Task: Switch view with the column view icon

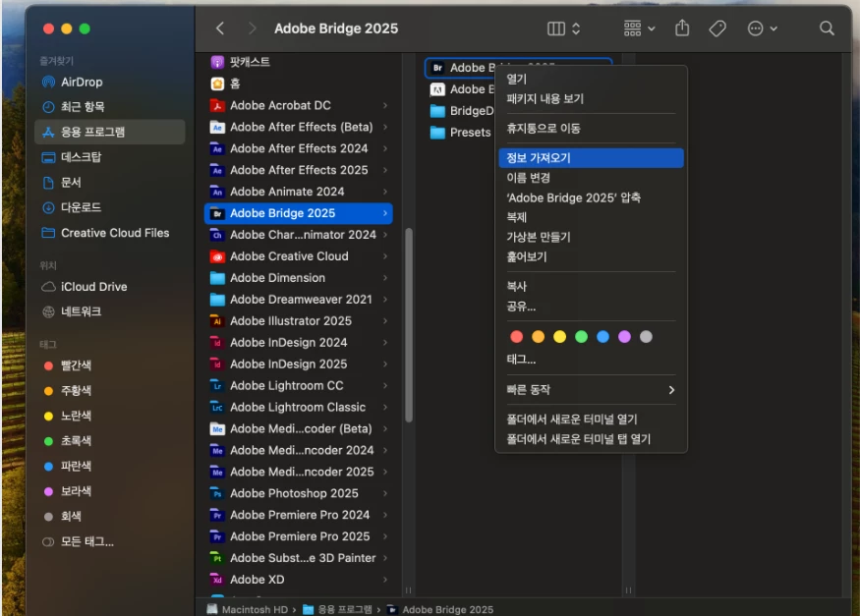Action: 556,28
